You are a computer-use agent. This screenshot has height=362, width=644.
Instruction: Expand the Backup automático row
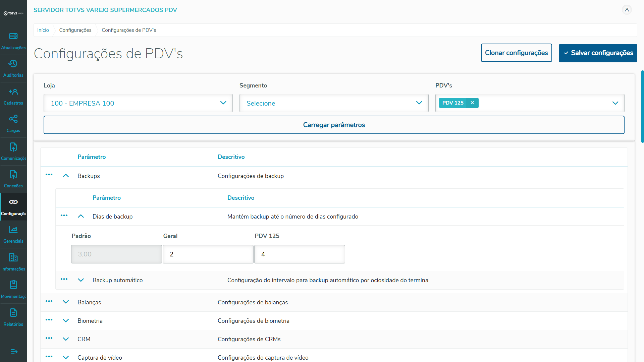(x=81, y=280)
